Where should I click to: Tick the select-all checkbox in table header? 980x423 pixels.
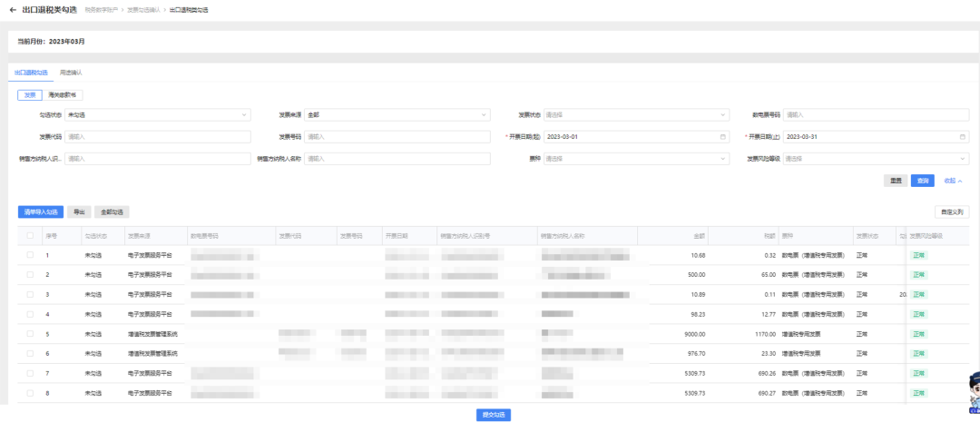click(30, 235)
